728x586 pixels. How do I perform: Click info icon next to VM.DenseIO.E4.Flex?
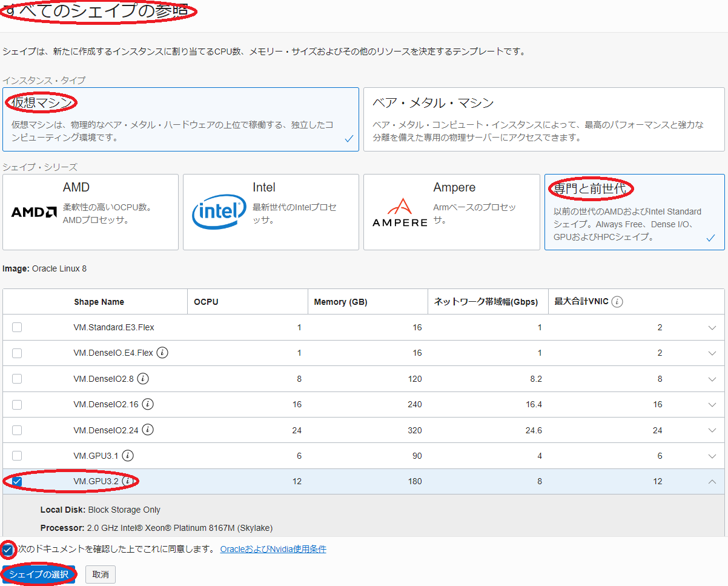162,353
